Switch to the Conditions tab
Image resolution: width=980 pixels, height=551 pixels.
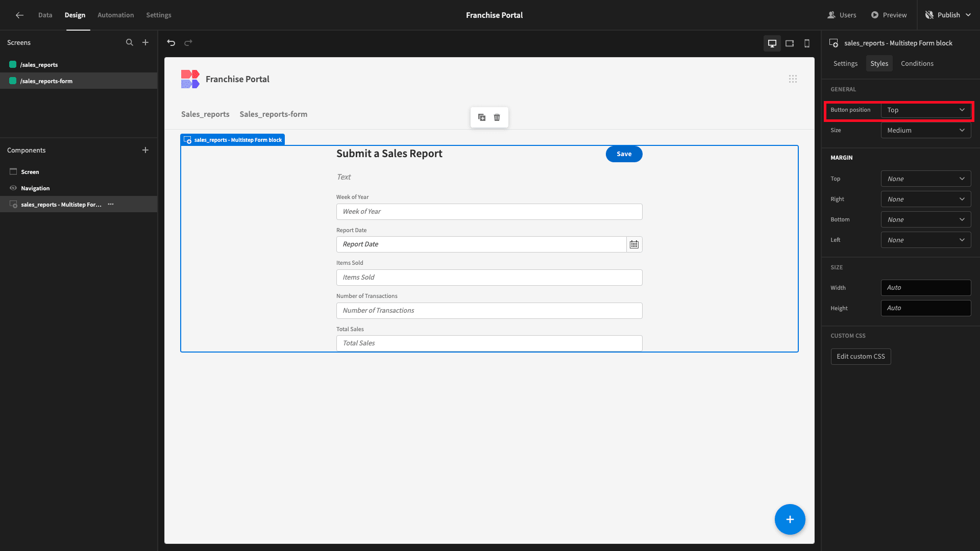point(917,64)
